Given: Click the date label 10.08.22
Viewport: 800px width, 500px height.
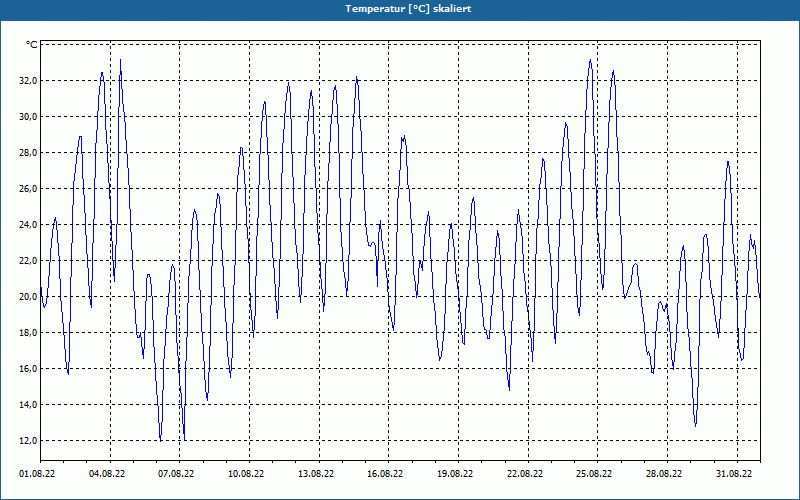Looking at the screenshot, I should click(246, 474).
